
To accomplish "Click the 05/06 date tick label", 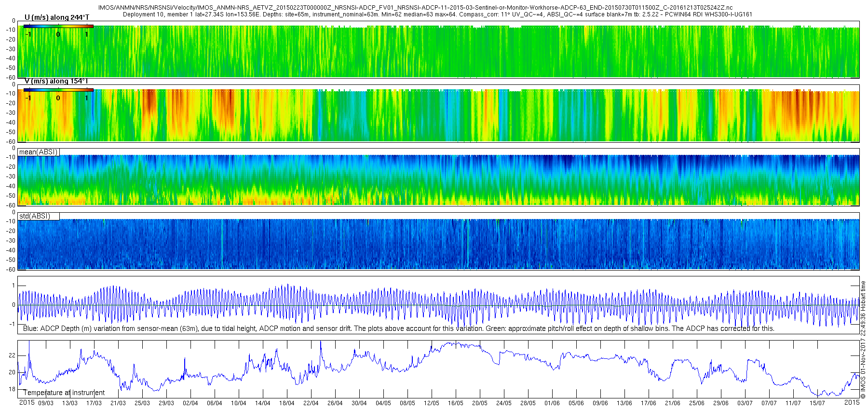I will pyautogui.click(x=576, y=403).
